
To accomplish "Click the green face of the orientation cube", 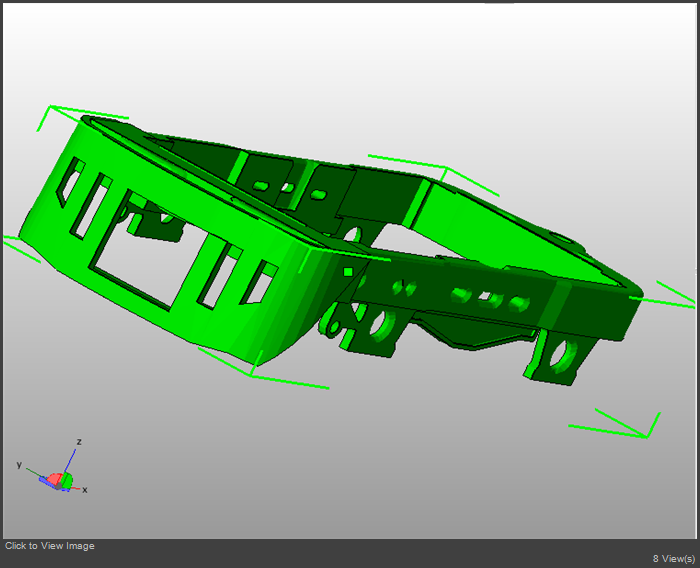I will (67, 480).
